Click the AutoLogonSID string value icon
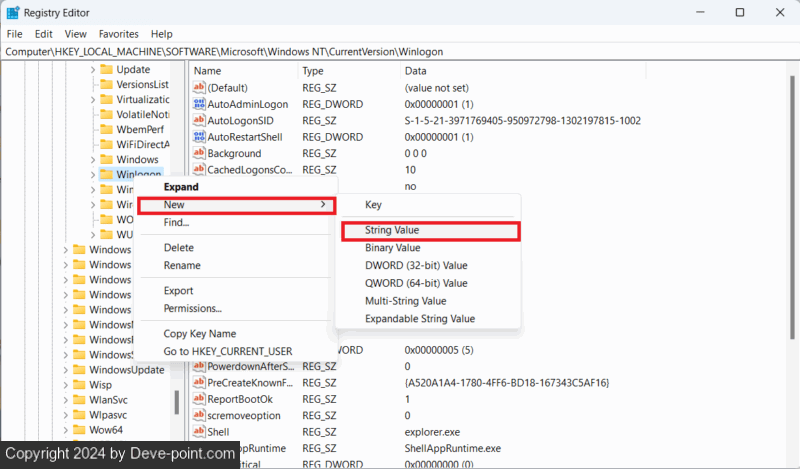Screen dimensions: 800x469 (x=199, y=120)
